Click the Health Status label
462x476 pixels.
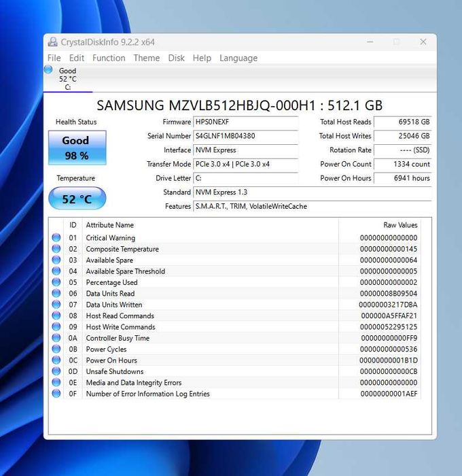pos(76,122)
